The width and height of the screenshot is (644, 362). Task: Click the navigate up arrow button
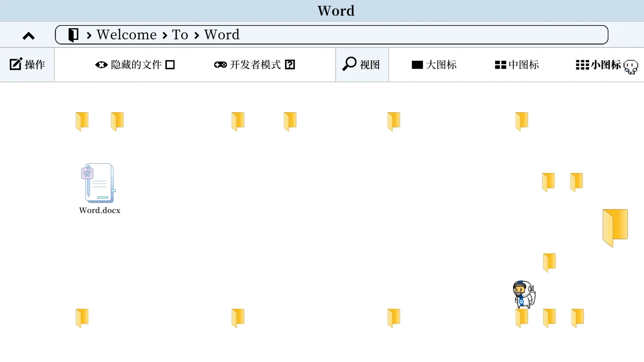(x=28, y=35)
